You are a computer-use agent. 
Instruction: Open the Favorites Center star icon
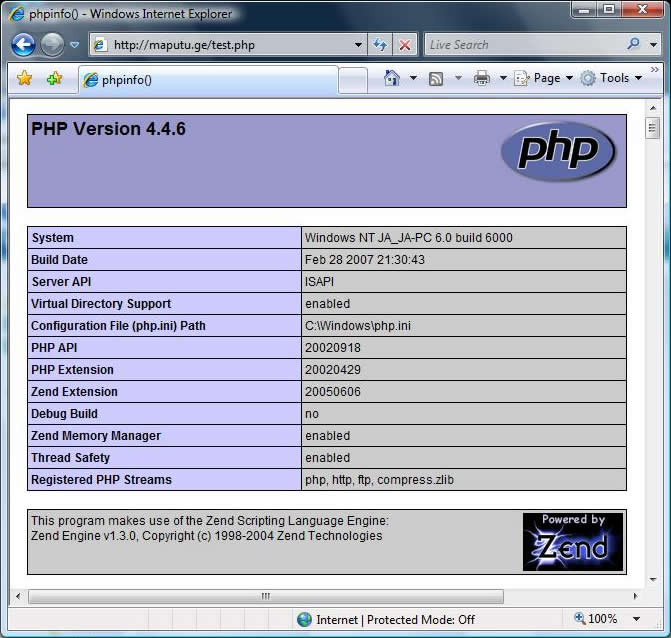[x=24, y=78]
